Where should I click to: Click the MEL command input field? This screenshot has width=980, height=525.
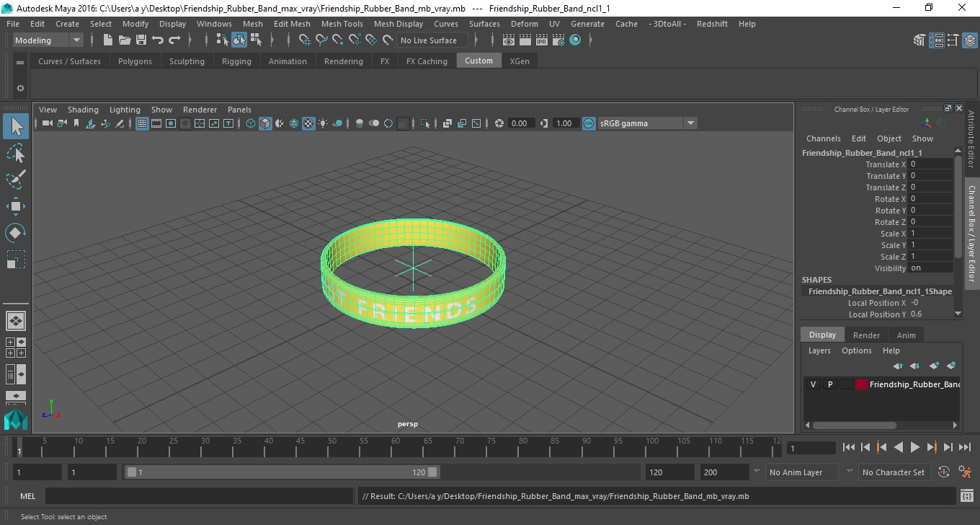(x=199, y=496)
